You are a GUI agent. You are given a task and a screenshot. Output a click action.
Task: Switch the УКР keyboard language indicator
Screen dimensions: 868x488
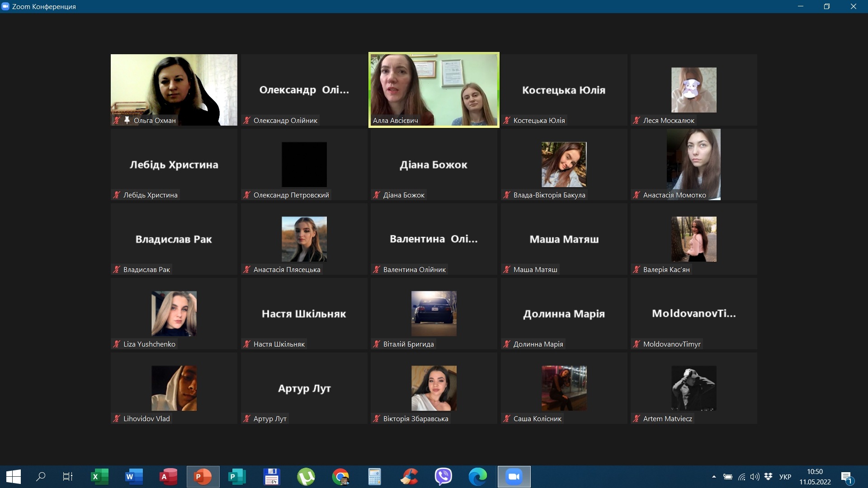pos(785,477)
